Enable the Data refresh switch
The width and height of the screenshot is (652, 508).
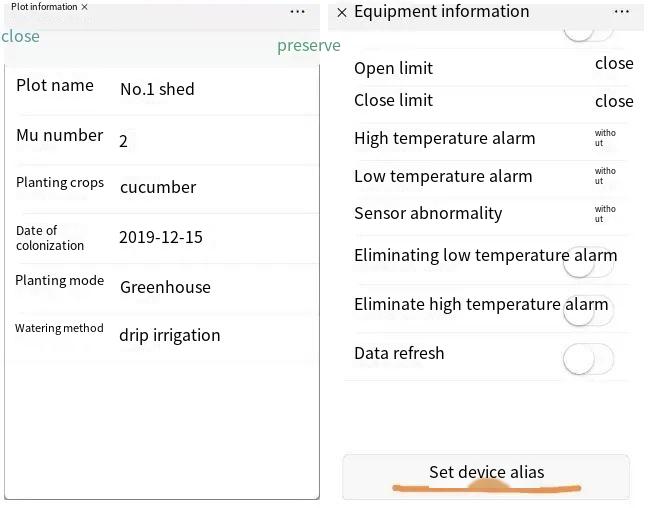pyautogui.click(x=588, y=358)
